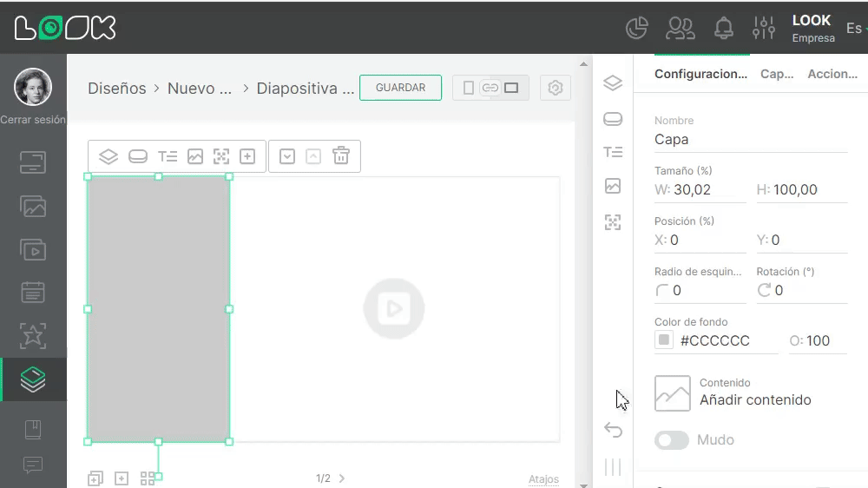Open the Configuración tab
This screenshot has height=488, width=868.
point(700,74)
